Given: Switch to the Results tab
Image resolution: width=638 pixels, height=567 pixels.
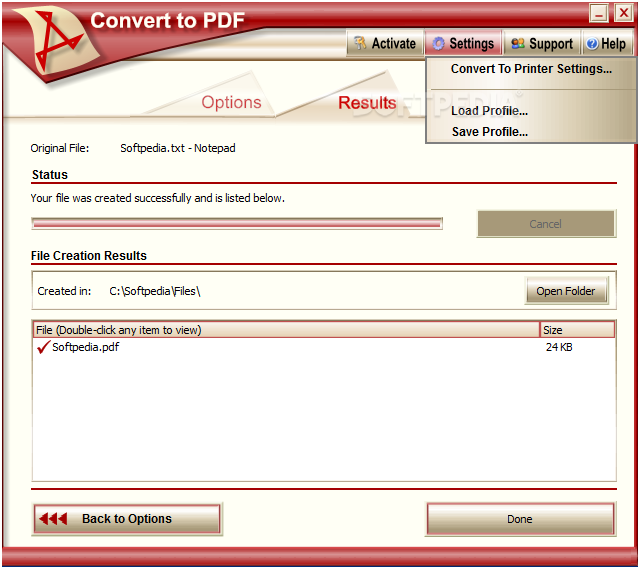Looking at the screenshot, I should coord(367,102).
